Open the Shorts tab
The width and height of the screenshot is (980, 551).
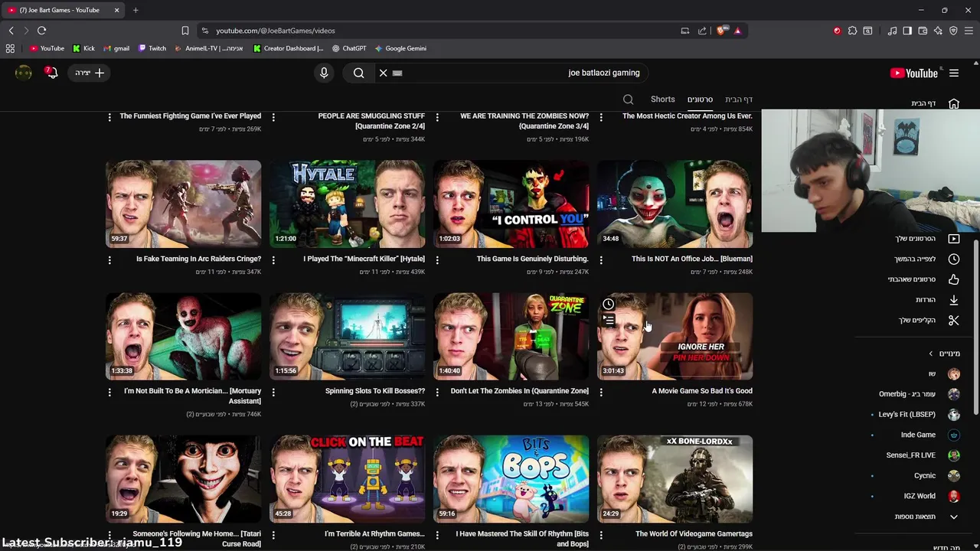click(x=663, y=99)
